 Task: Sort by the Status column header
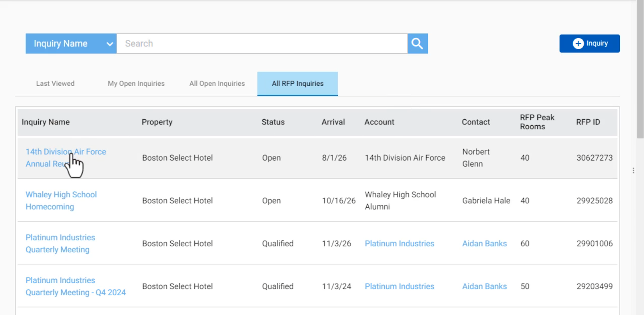pyautogui.click(x=273, y=122)
